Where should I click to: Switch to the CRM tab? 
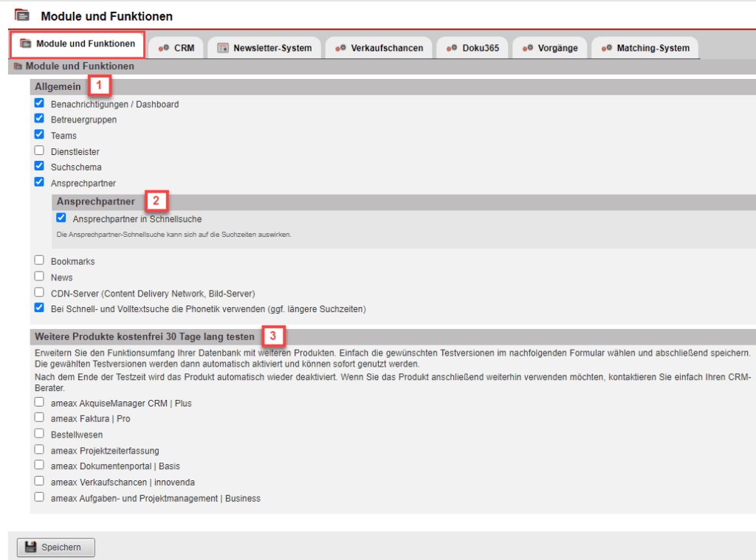click(x=178, y=47)
